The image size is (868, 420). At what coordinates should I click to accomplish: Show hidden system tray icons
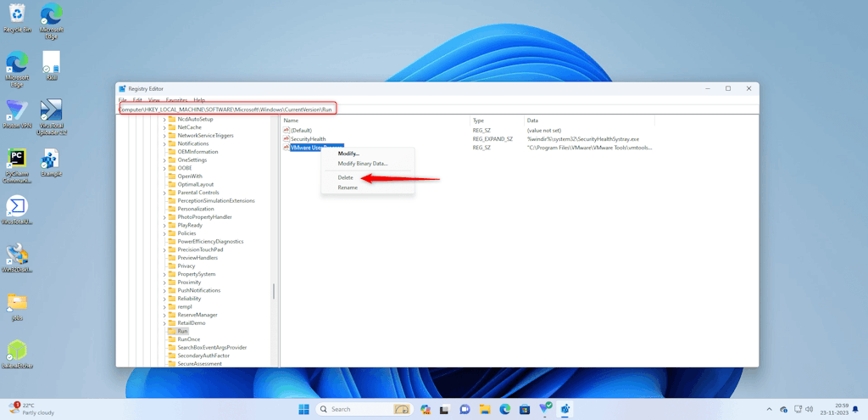click(x=769, y=410)
